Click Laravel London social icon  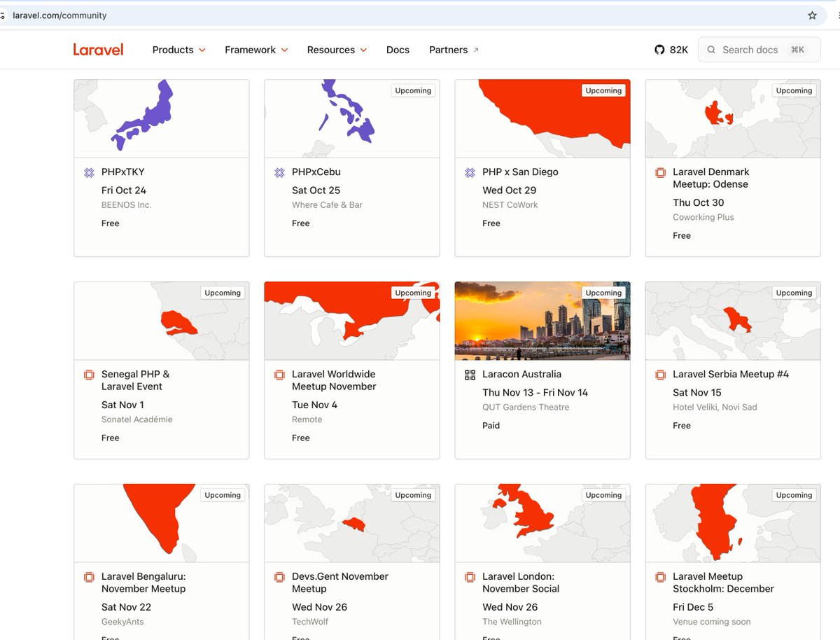click(470, 577)
